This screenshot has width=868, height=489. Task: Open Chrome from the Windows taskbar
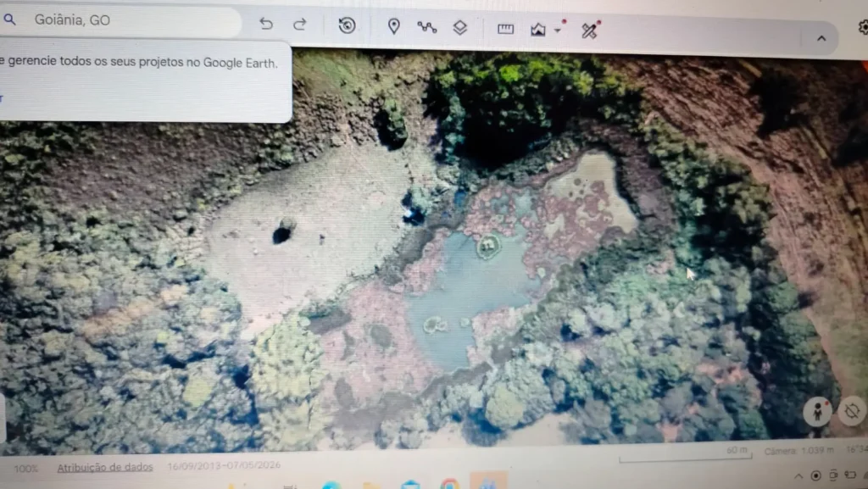pos(449,484)
